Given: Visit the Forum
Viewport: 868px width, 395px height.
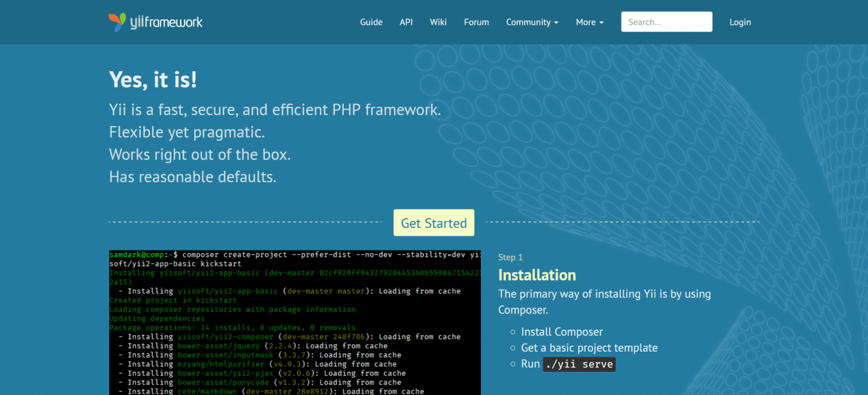Looking at the screenshot, I should [x=476, y=22].
